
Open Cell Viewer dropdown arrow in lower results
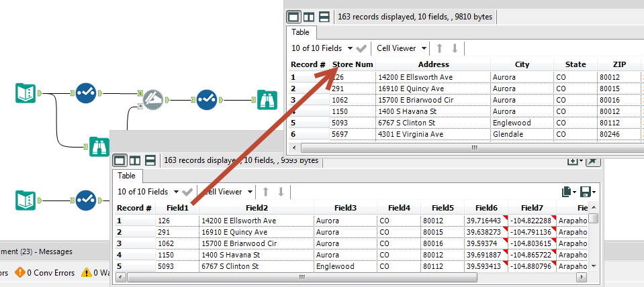tap(250, 192)
